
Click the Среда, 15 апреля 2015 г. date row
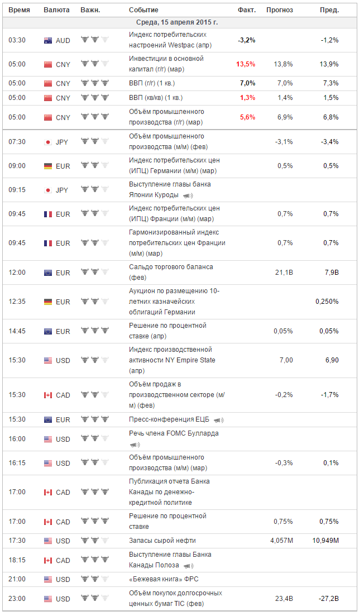coord(180,22)
